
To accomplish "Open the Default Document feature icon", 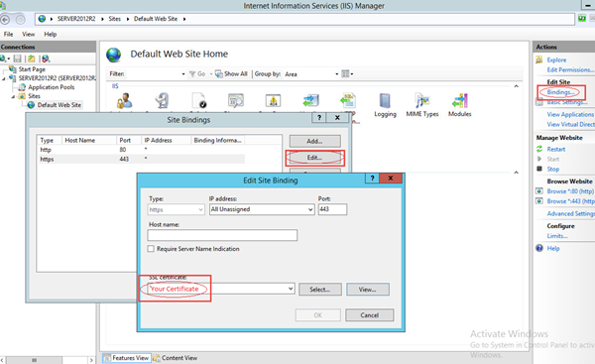I will click(199, 100).
